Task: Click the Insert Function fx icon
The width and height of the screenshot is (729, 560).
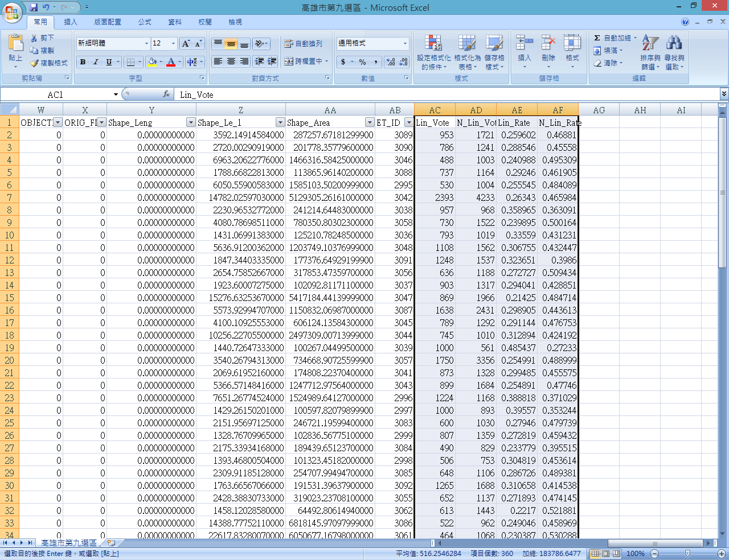Action: [x=166, y=94]
